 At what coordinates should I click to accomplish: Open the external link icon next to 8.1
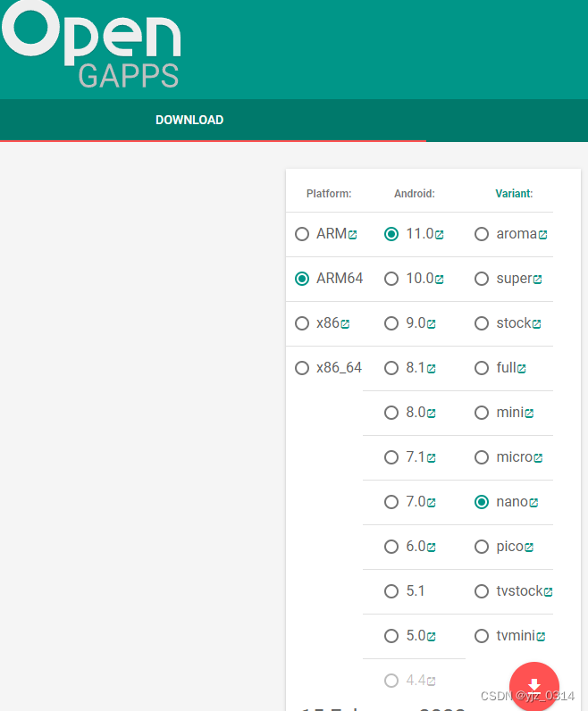coord(432,369)
